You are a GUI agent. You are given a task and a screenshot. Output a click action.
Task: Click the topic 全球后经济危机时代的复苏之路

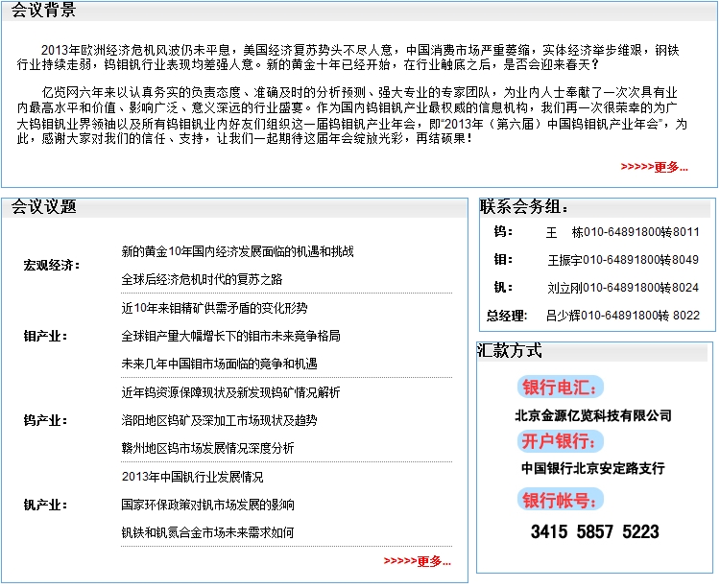[202, 279]
